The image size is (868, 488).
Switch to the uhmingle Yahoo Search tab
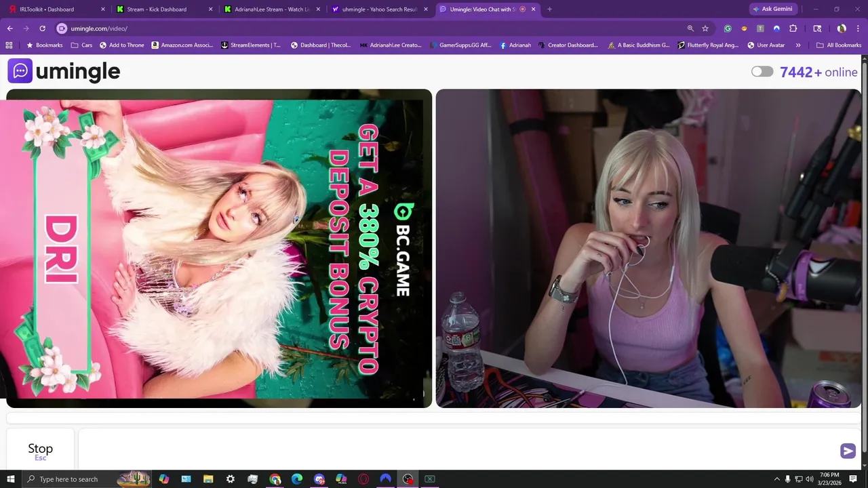380,9
